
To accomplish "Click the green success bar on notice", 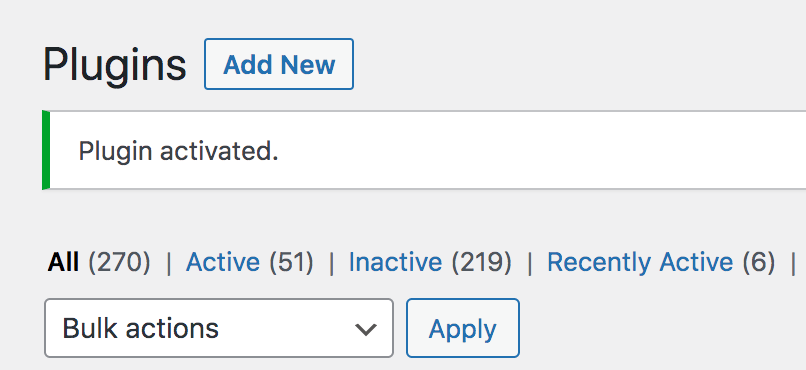I will coord(46,150).
